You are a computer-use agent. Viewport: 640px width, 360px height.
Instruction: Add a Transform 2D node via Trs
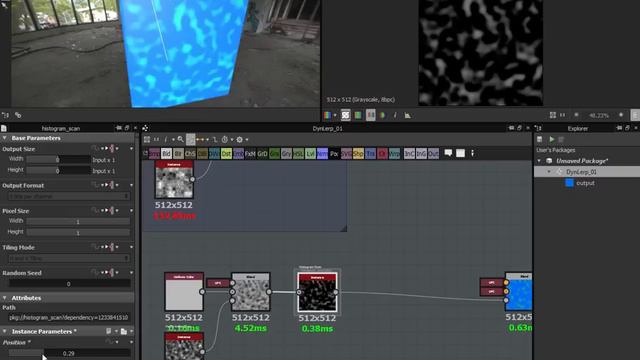coord(370,153)
